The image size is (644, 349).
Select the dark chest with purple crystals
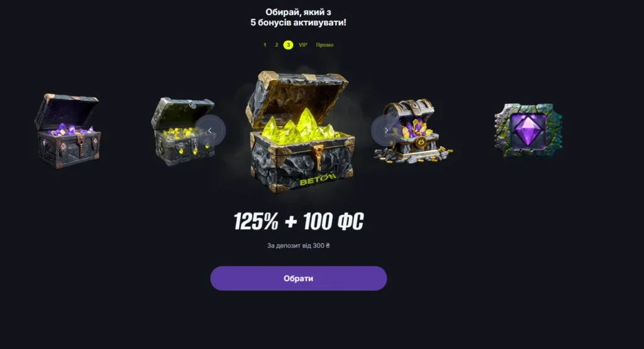(67, 131)
